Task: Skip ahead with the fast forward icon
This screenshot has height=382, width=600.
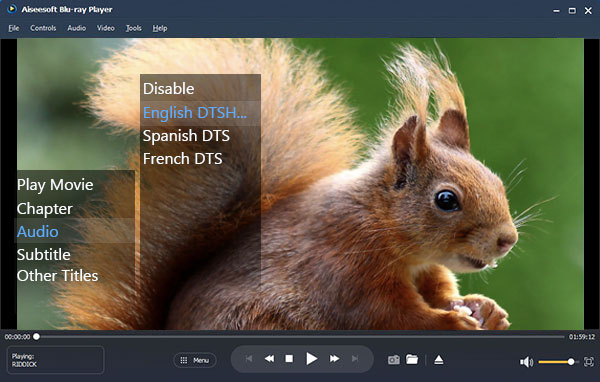Action: [x=334, y=359]
